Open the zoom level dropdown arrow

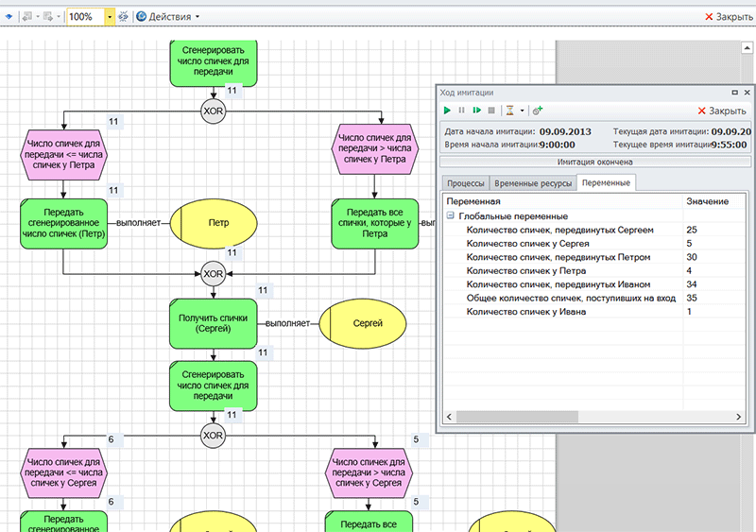coord(110,17)
